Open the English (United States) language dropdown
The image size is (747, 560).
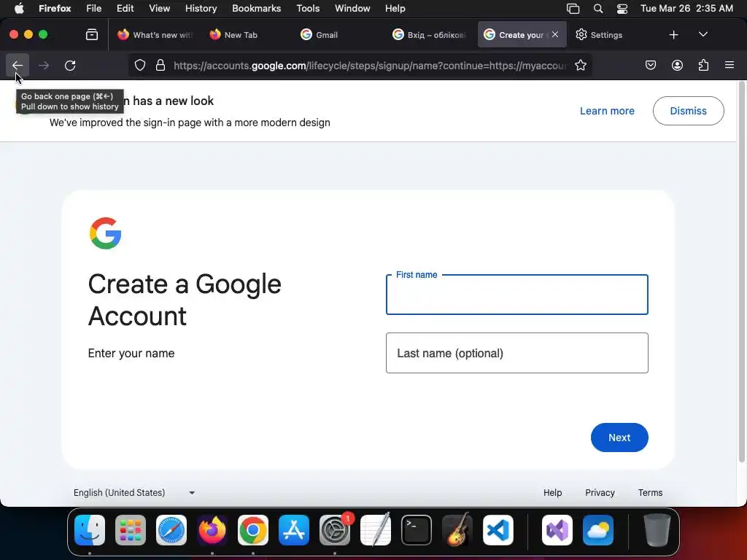134,492
